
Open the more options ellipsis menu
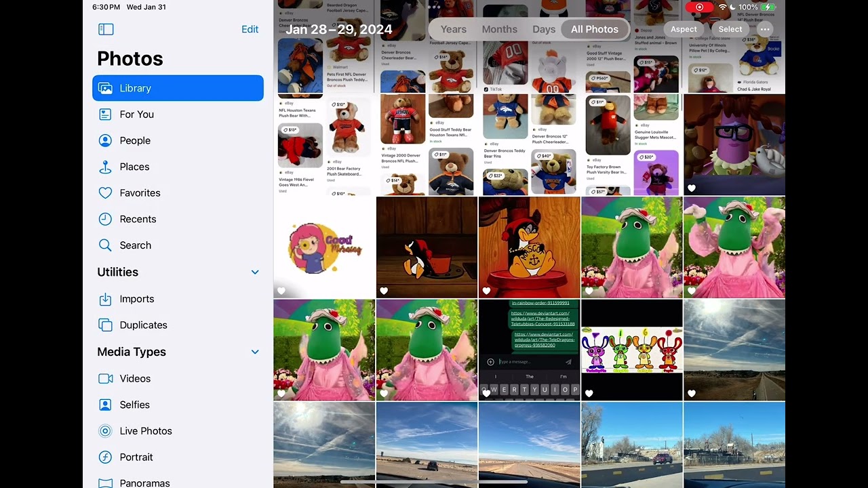click(x=765, y=29)
